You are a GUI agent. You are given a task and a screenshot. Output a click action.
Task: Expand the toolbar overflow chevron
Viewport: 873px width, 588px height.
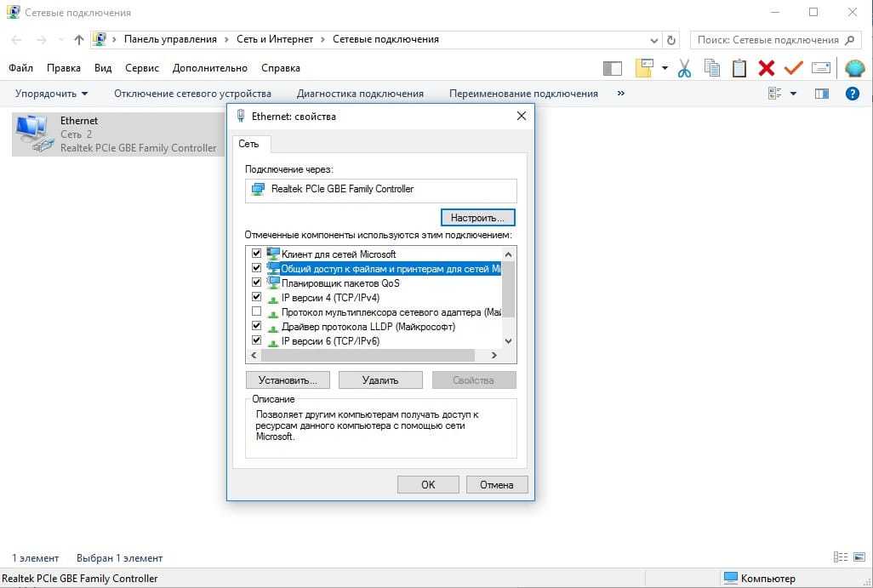pyautogui.click(x=620, y=94)
